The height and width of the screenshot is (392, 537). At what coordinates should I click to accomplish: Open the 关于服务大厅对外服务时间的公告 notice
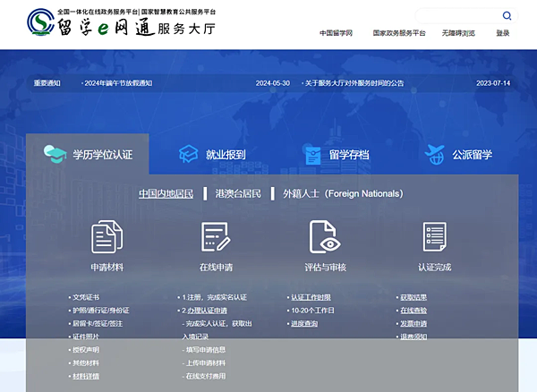point(354,83)
